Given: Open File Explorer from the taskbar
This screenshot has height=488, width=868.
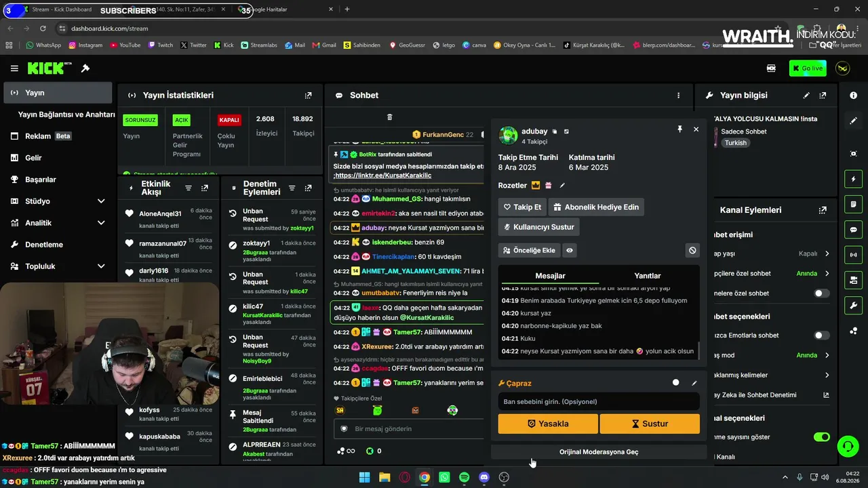Looking at the screenshot, I should tap(384, 477).
